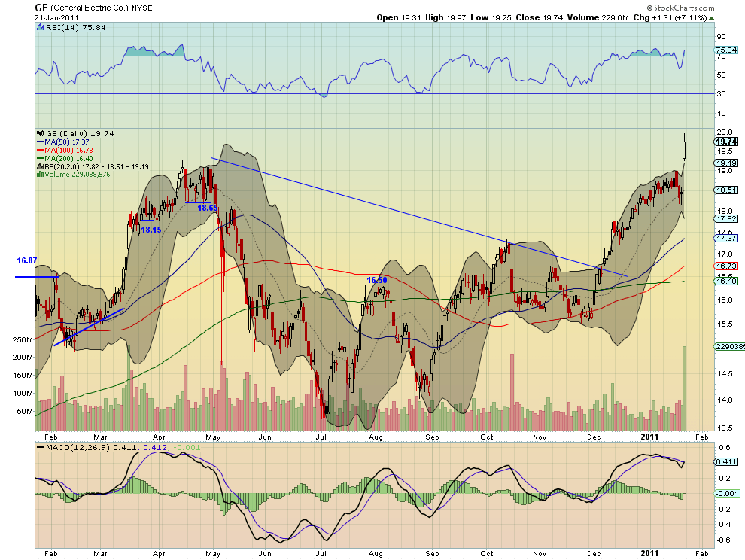Viewport: 745px width, 560px height.
Task: Click the 50M volume axis label
Action: pyautogui.click(x=25, y=411)
